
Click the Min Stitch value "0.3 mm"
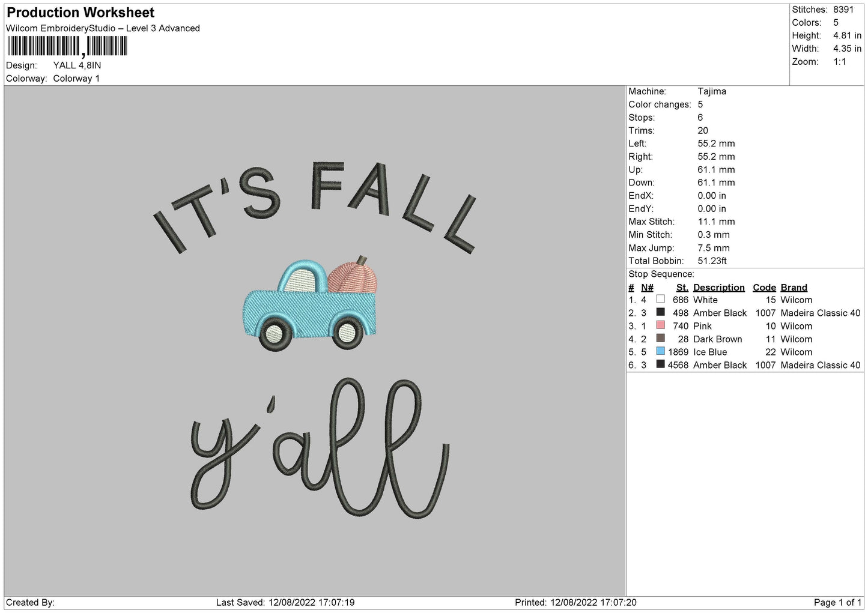click(714, 235)
